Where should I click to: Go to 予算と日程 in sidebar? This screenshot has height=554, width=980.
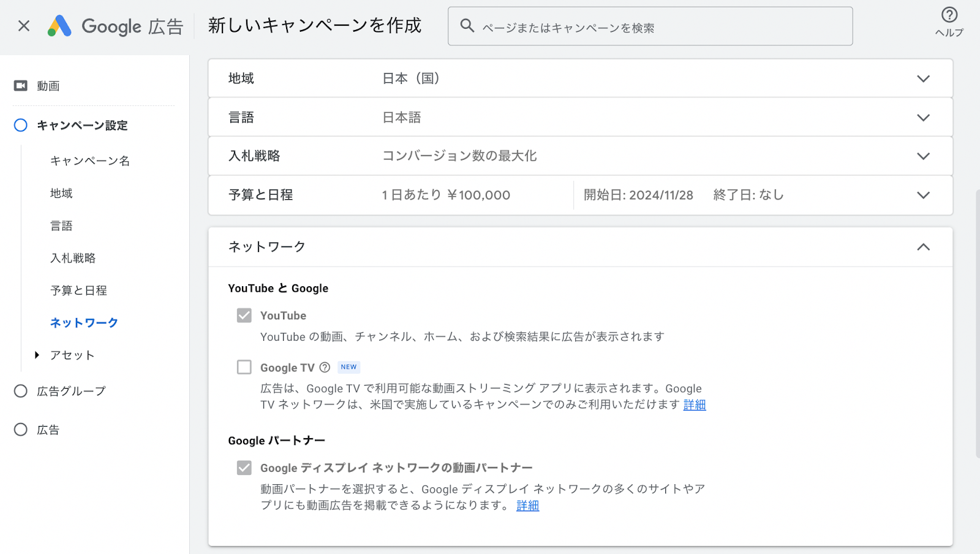78,290
